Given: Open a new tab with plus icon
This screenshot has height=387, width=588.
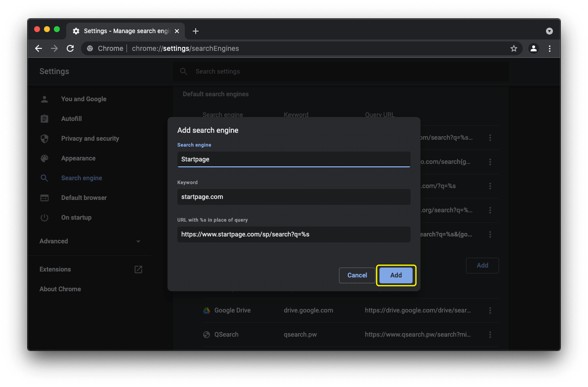Looking at the screenshot, I should click(195, 31).
